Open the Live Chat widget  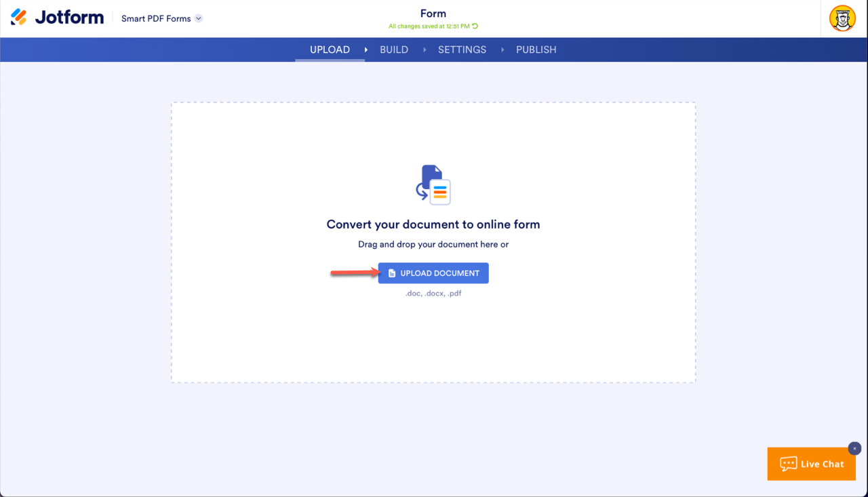pos(811,464)
